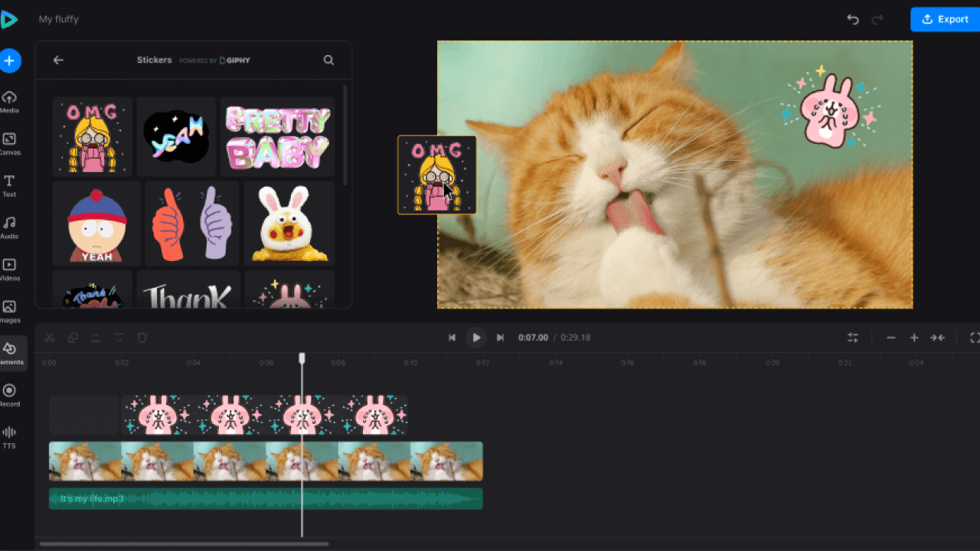
Task: Click the Export button
Action: pos(945,19)
